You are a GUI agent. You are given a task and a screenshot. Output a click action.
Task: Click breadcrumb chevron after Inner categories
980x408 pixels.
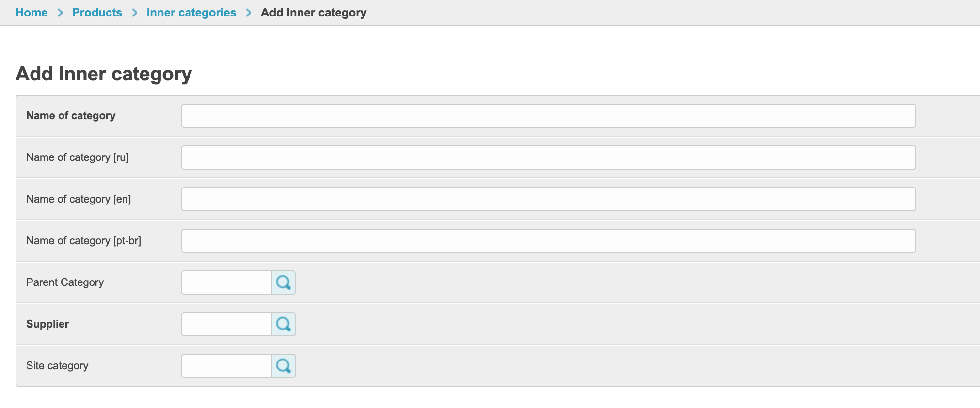pos(249,13)
